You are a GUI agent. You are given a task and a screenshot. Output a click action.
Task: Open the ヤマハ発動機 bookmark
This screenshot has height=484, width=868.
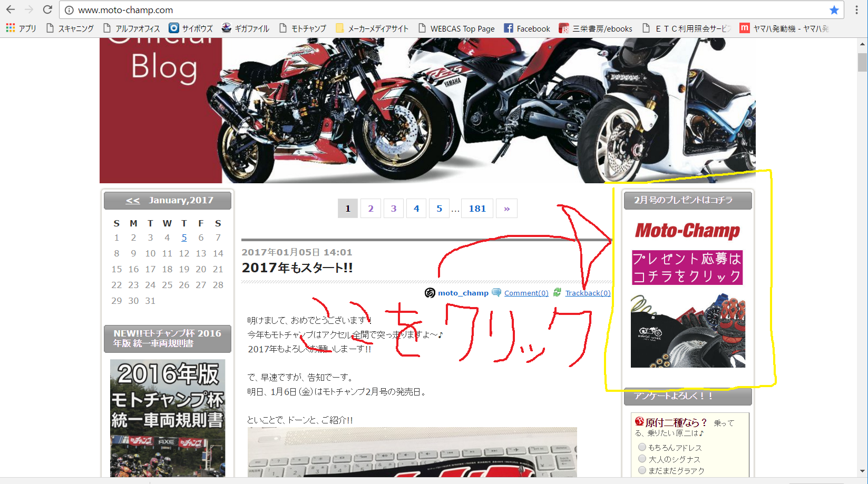(x=784, y=28)
